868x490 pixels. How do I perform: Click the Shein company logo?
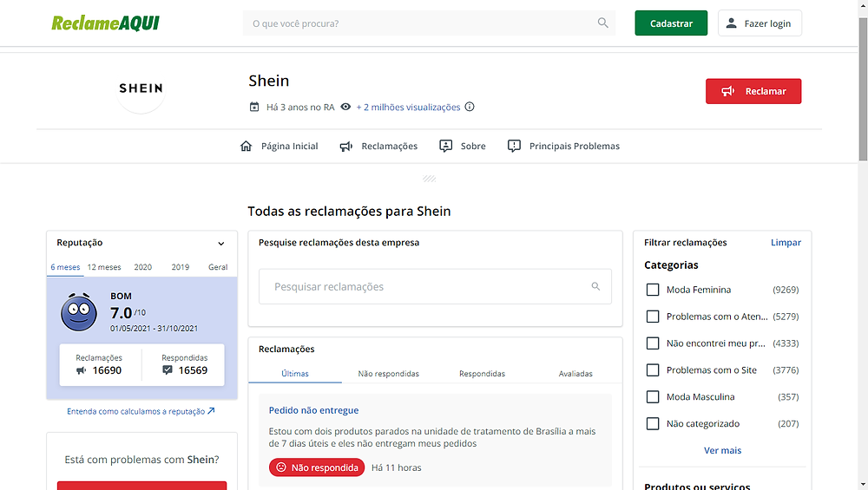pyautogui.click(x=141, y=88)
